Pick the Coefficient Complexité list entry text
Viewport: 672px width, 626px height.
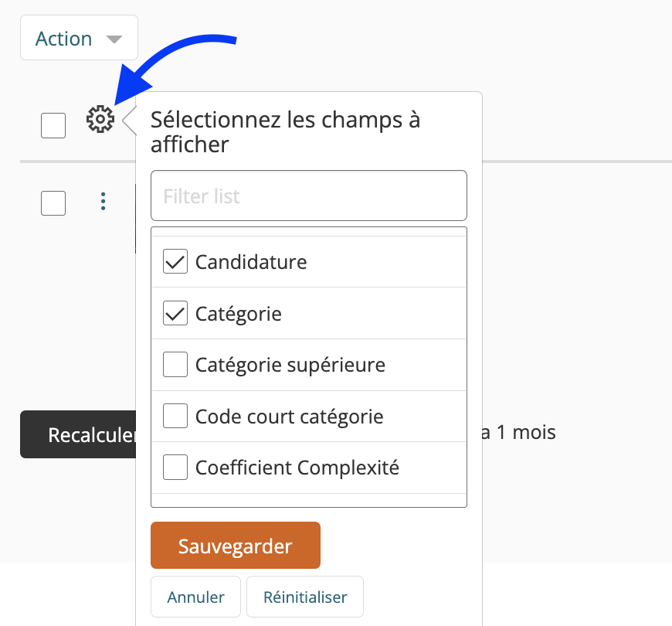(297, 468)
